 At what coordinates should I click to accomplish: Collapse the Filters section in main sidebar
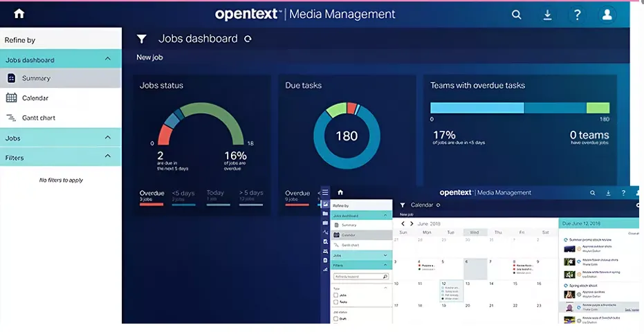pyautogui.click(x=108, y=156)
